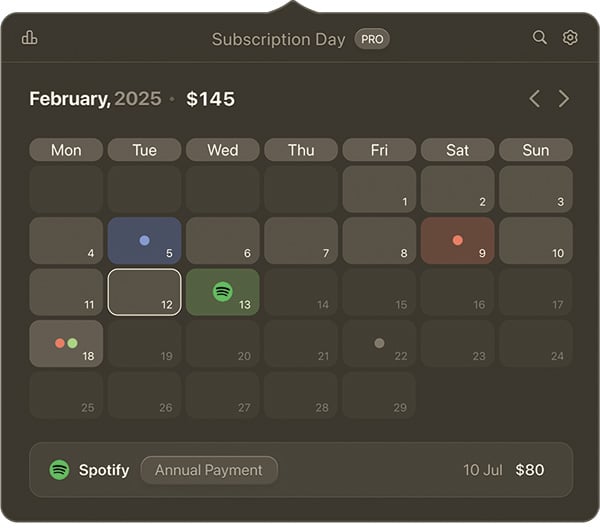Click the Spotify icon on day 13
600x529 pixels.
point(222,291)
